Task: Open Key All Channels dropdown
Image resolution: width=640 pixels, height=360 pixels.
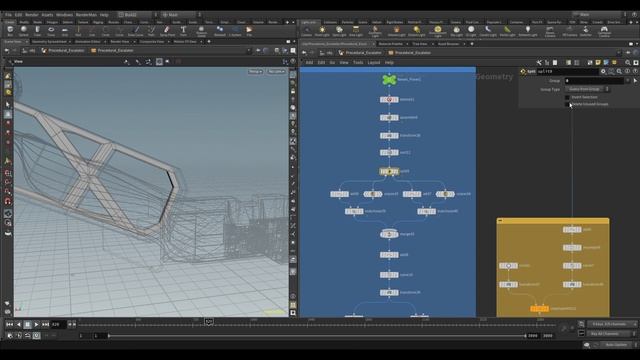Action: 612,333
